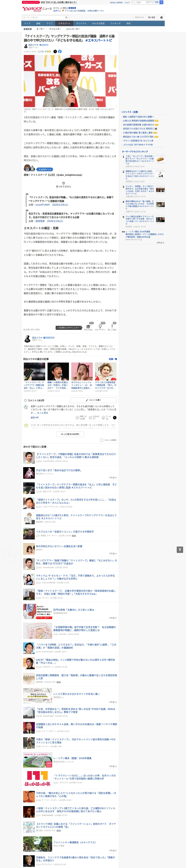Switch to the ライブ tab
This screenshot has width=186, height=868.
[49, 24]
